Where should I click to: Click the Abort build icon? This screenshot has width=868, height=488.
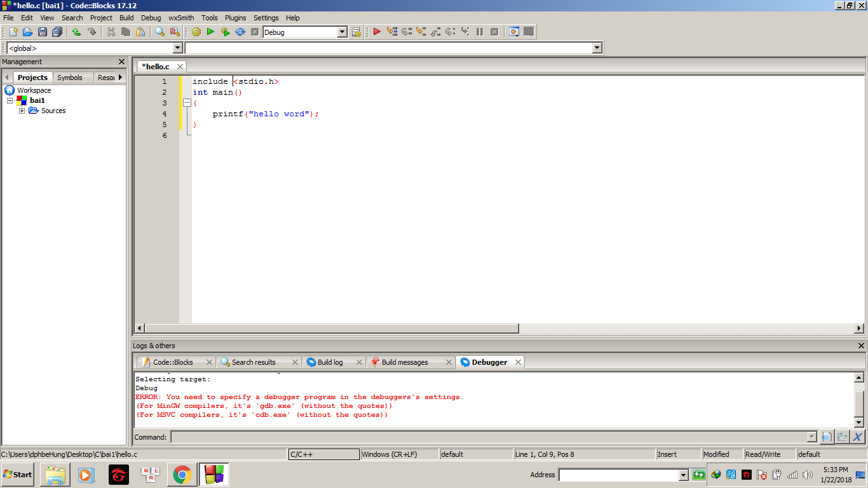tap(255, 32)
